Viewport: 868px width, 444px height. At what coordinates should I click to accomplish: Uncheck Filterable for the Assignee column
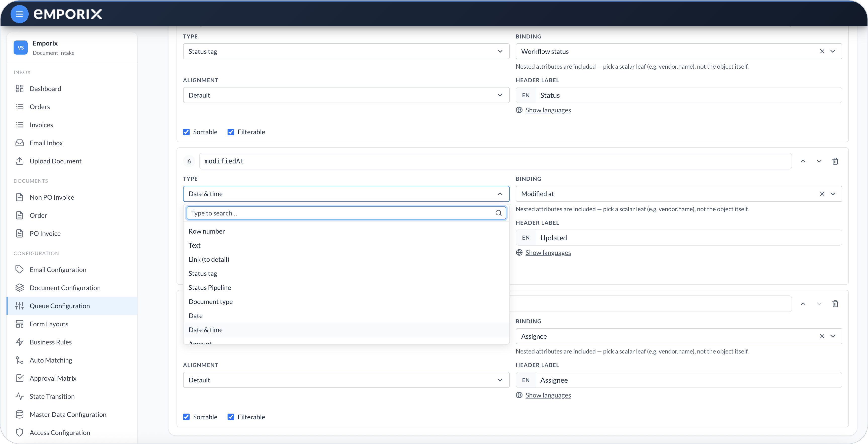point(231,417)
